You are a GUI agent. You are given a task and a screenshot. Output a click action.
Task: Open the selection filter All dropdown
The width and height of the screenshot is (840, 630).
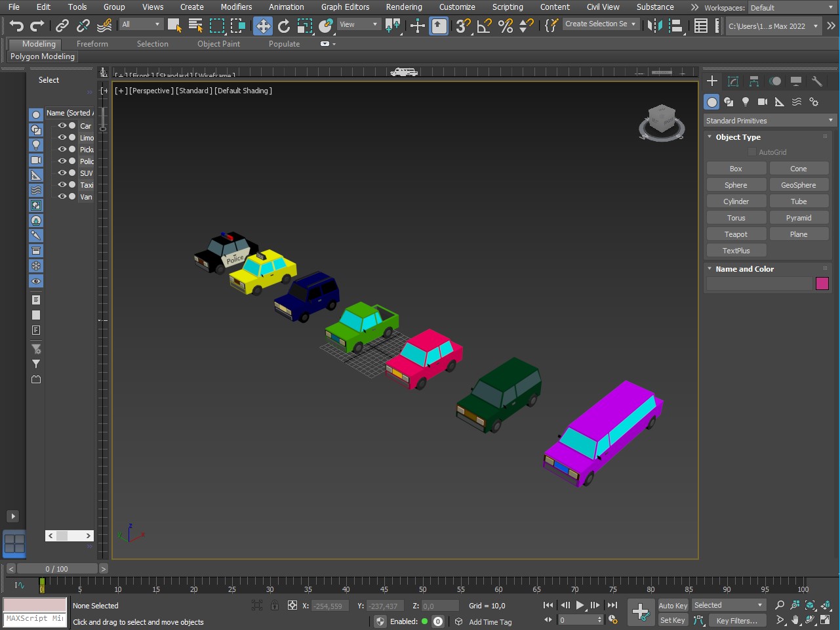141,24
